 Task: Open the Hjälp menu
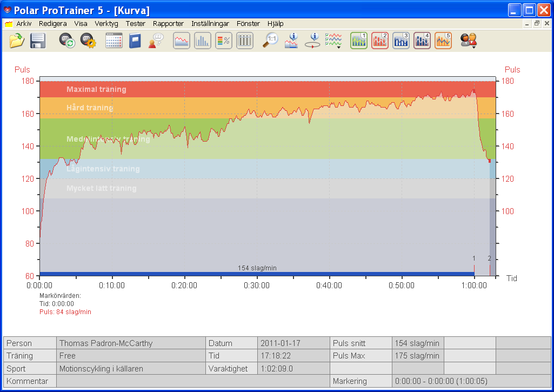275,24
